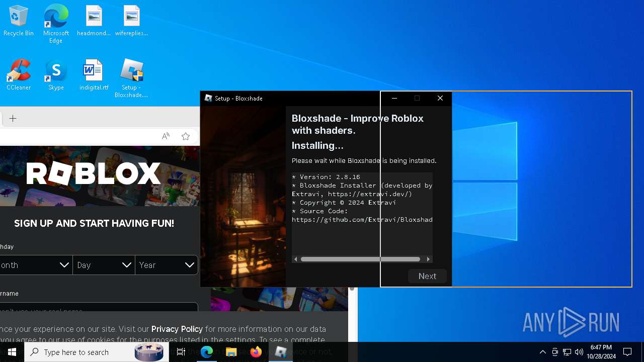Screen dimensions: 644x362
Task: Click the Next button in the Bloxshade setup
Action: pyautogui.click(x=427, y=276)
